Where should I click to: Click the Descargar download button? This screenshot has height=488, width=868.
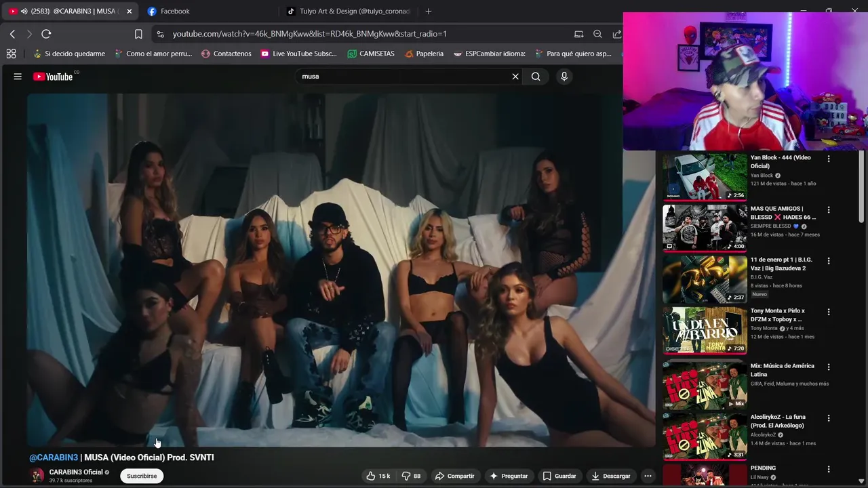click(x=611, y=476)
